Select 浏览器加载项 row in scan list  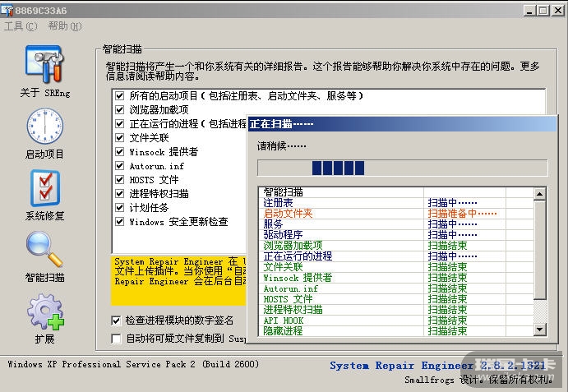[397, 246]
